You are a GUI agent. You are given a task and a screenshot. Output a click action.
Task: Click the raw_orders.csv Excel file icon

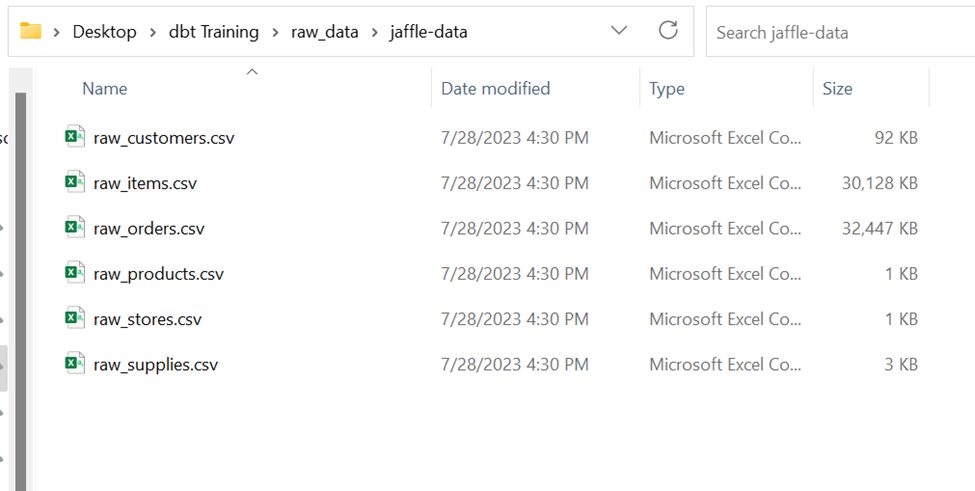pos(75,227)
